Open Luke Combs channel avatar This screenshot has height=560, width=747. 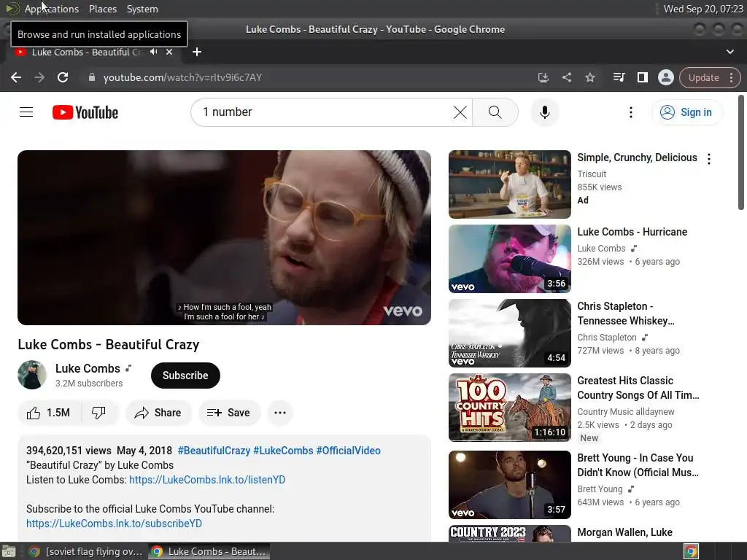click(32, 375)
